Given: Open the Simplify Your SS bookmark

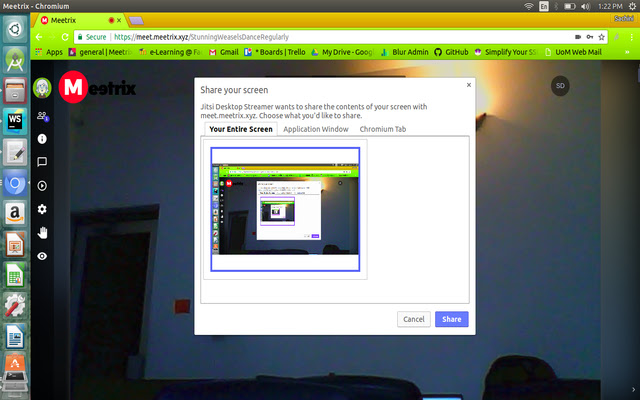Looking at the screenshot, I should (x=505, y=52).
